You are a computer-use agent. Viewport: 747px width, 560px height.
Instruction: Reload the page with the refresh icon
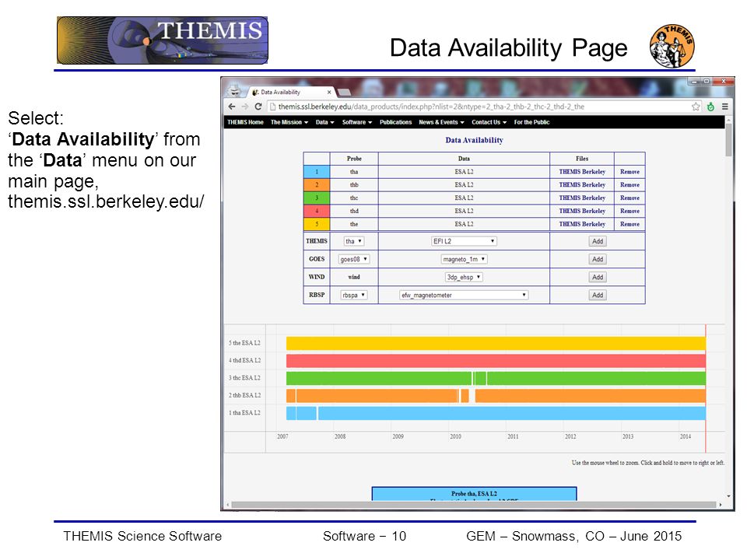[258, 107]
